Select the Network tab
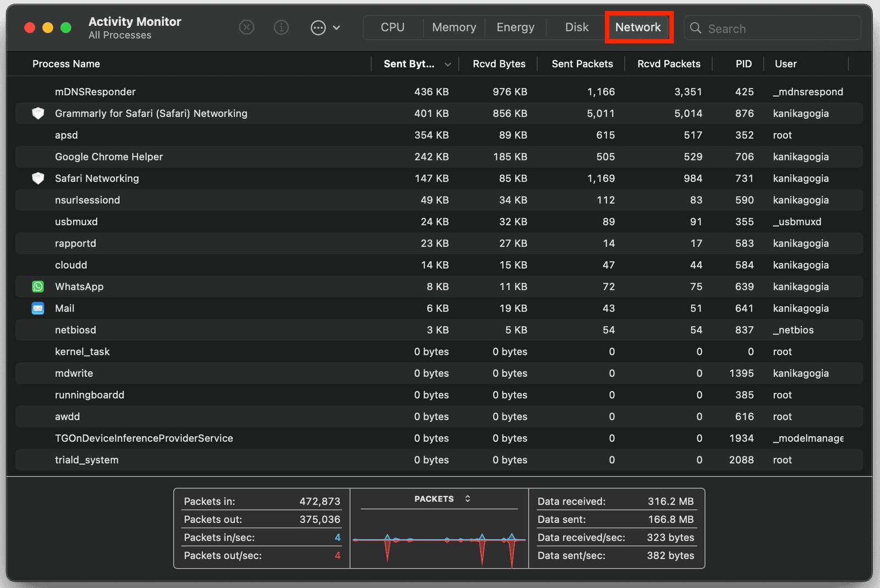The height and width of the screenshot is (588, 880). pyautogui.click(x=638, y=28)
